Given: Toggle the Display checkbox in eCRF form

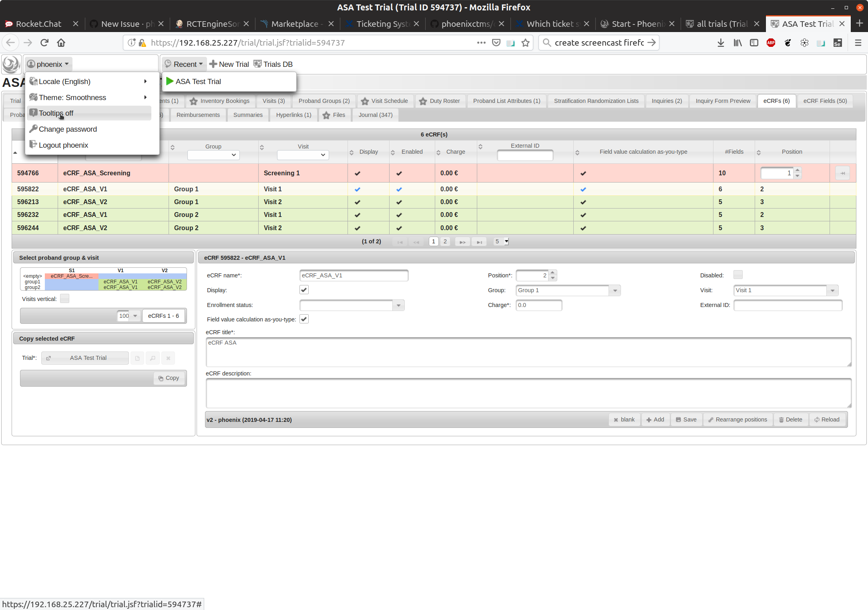Looking at the screenshot, I should (x=304, y=290).
